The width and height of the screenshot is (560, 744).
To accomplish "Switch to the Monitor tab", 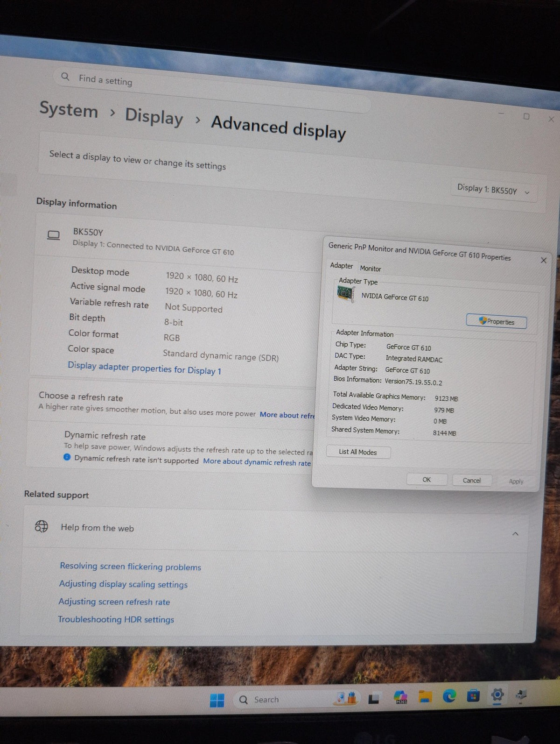I will pos(371,269).
